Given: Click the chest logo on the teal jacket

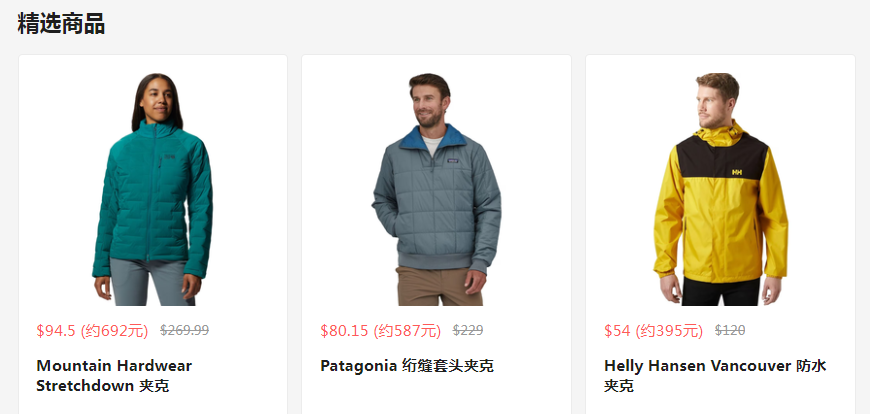Looking at the screenshot, I should click(x=169, y=157).
